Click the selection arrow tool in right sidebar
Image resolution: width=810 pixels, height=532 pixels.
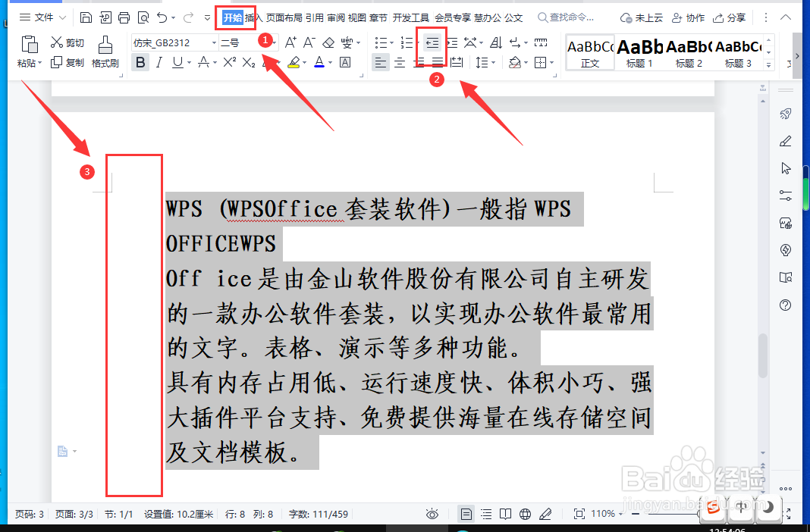tap(785, 168)
